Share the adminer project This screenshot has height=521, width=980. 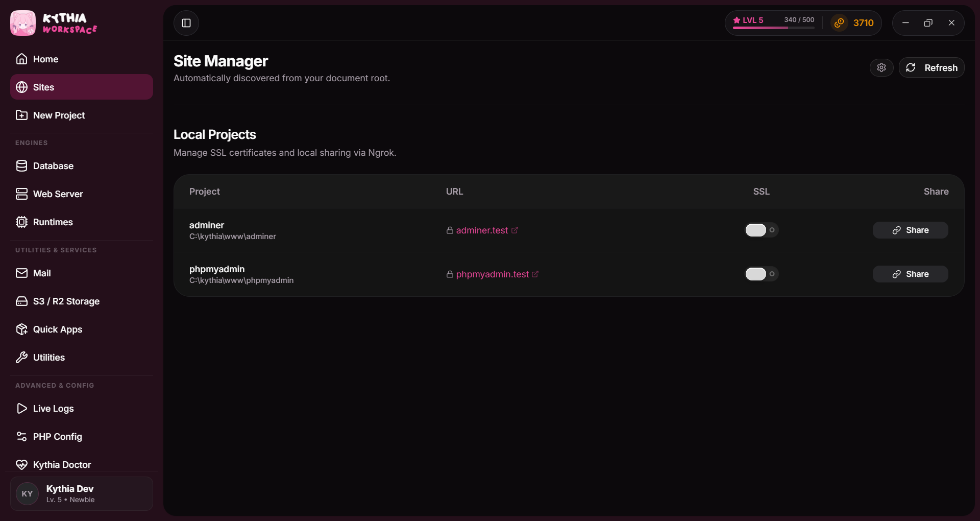[x=911, y=230]
